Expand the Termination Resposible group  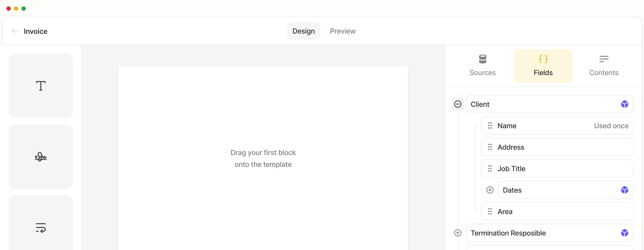458,233
